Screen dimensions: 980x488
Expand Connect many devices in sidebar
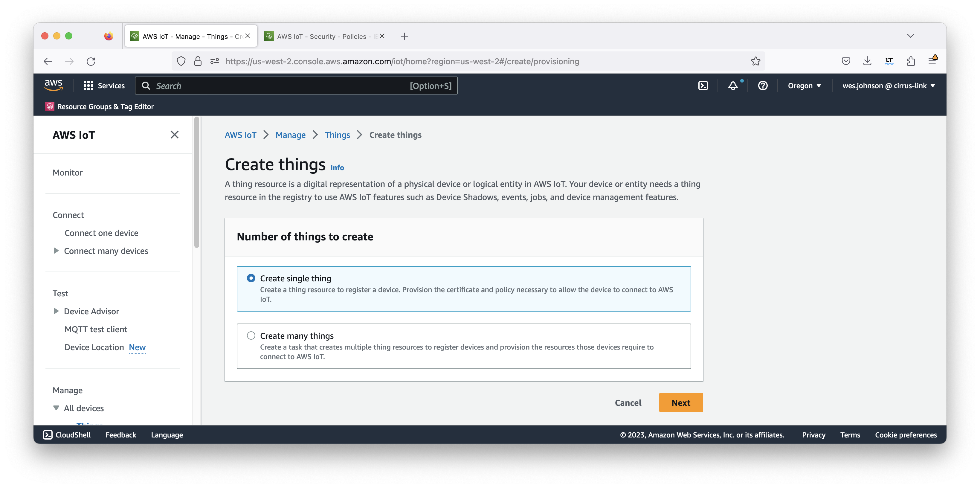(x=56, y=251)
